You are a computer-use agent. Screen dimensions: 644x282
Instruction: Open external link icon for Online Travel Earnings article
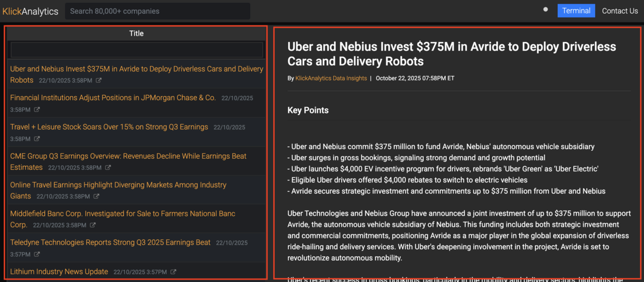[97, 196]
